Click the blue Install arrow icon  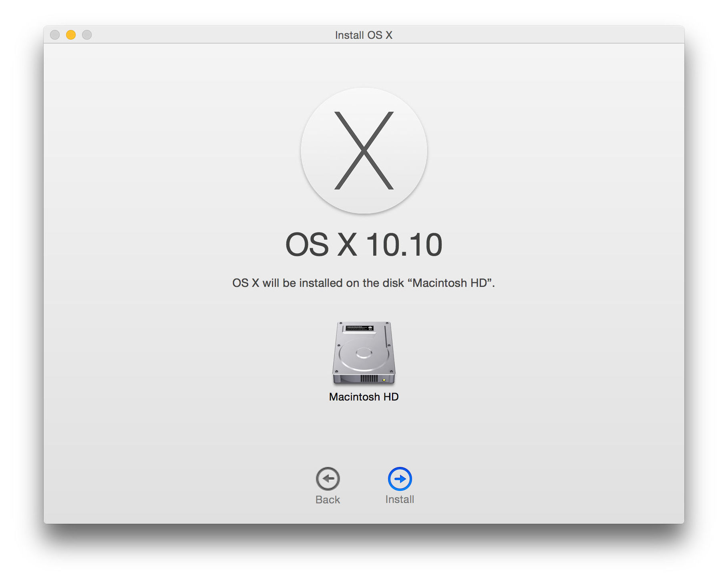[400, 479]
